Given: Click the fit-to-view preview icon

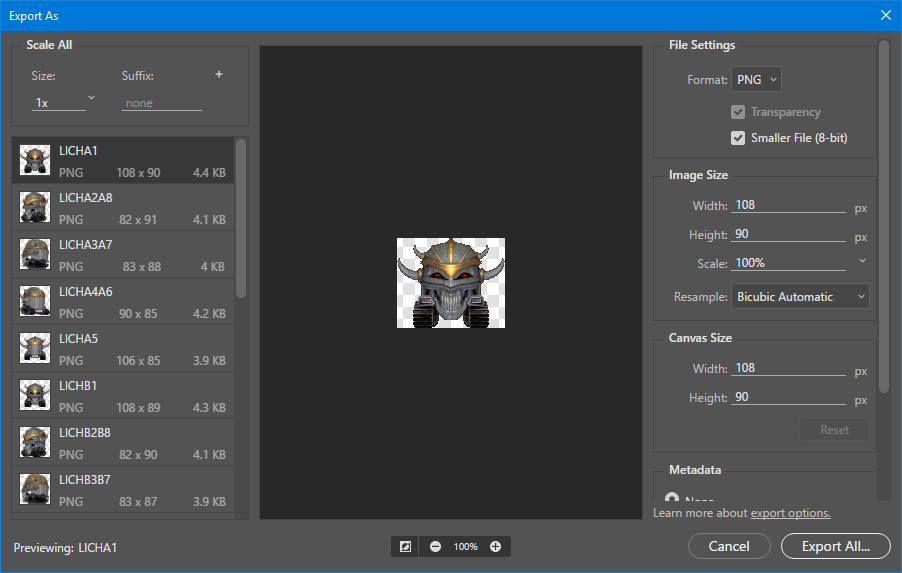Looking at the screenshot, I should pyautogui.click(x=406, y=547).
